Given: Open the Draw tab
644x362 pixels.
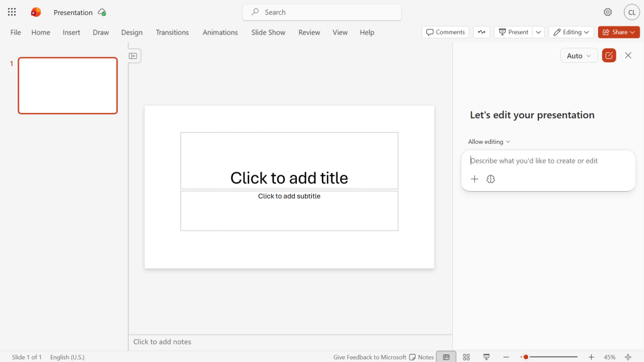Looking at the screenshot, I should 101,33.
